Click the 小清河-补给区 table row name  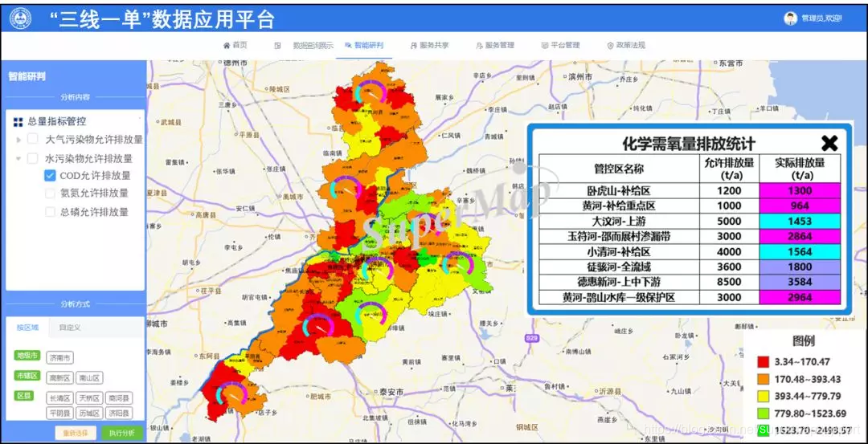coord(619,251)
